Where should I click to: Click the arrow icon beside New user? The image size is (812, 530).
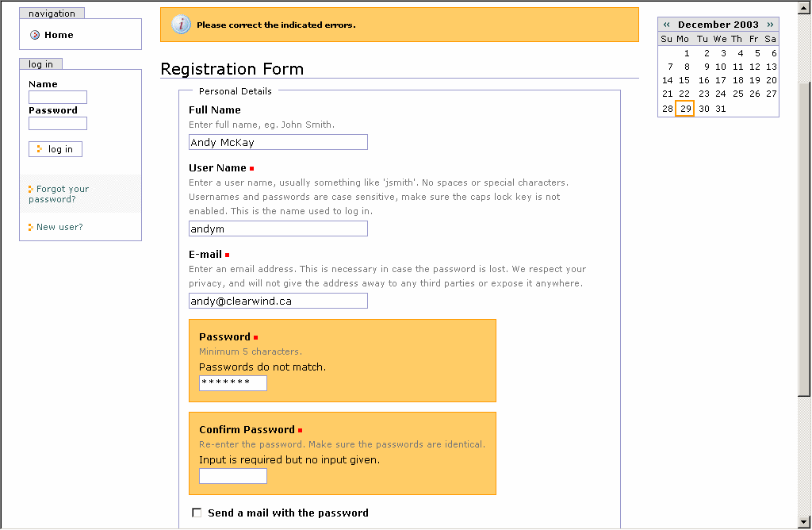pyautogui.click(x=30, y=227)
